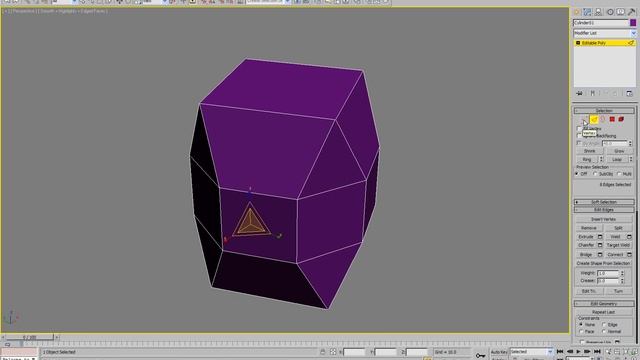Toggle By Angle checkbox

(579, 143)
